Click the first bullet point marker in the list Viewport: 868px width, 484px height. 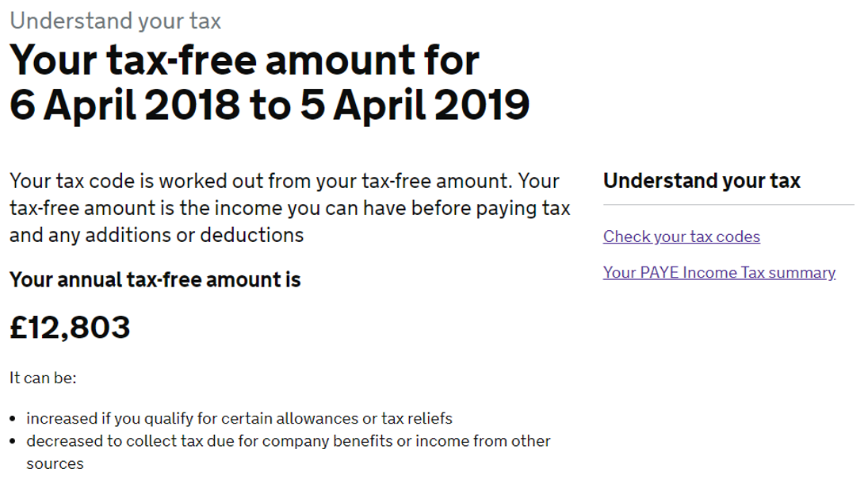click(13, 419)
